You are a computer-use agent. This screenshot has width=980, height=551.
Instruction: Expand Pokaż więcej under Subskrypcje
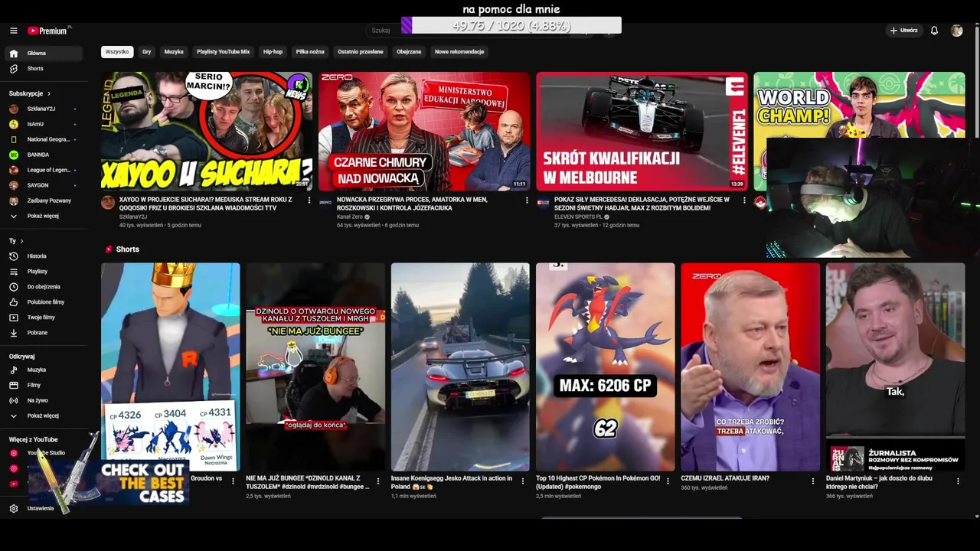44,216
